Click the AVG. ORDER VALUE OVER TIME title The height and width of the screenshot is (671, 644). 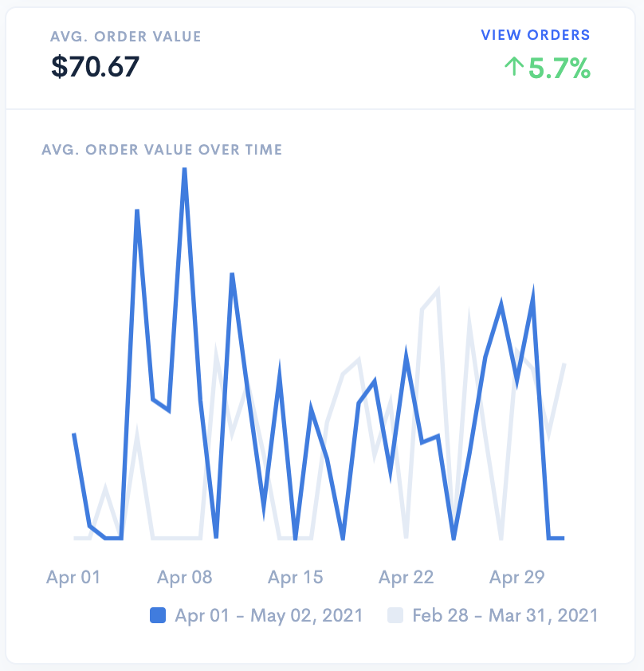coord(162,149)
